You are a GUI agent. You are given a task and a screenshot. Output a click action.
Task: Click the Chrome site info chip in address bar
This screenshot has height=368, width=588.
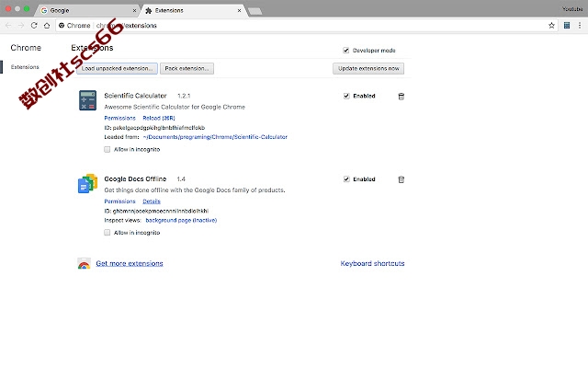pos(74,26)
